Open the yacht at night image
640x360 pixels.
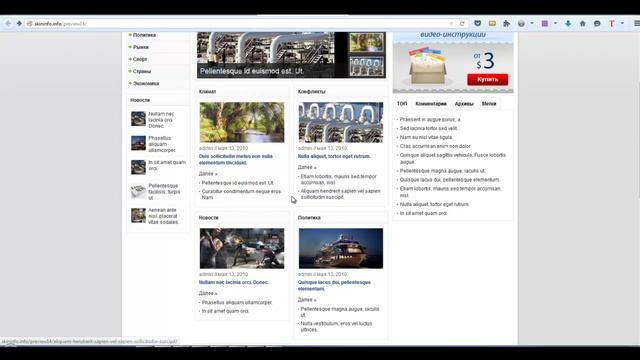340,248
